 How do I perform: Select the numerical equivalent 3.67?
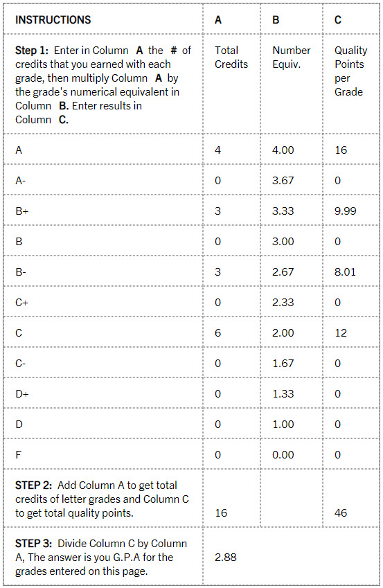(x=283, y=180)
